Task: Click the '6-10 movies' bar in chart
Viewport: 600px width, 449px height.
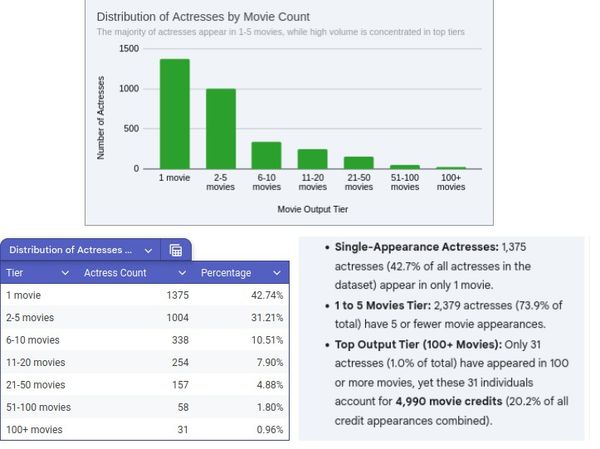Action: pyautogui.click(x=266, y=155)
